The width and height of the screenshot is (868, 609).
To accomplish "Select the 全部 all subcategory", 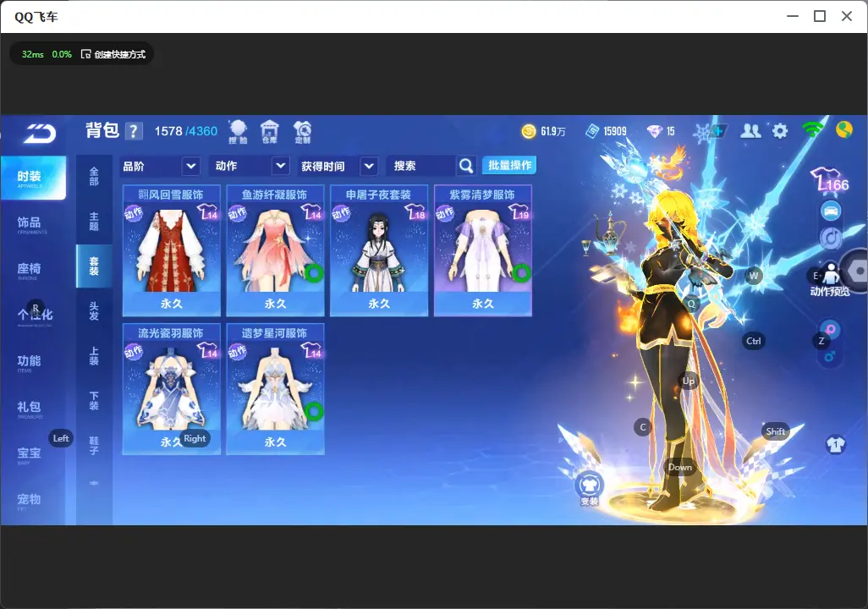I will click(94, 176).
